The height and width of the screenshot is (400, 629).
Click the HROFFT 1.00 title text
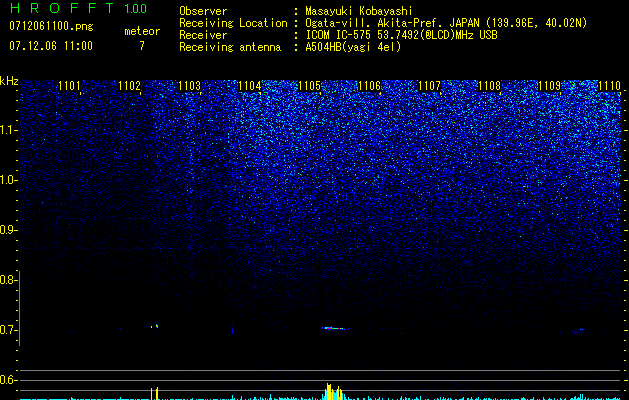[78, 8]
